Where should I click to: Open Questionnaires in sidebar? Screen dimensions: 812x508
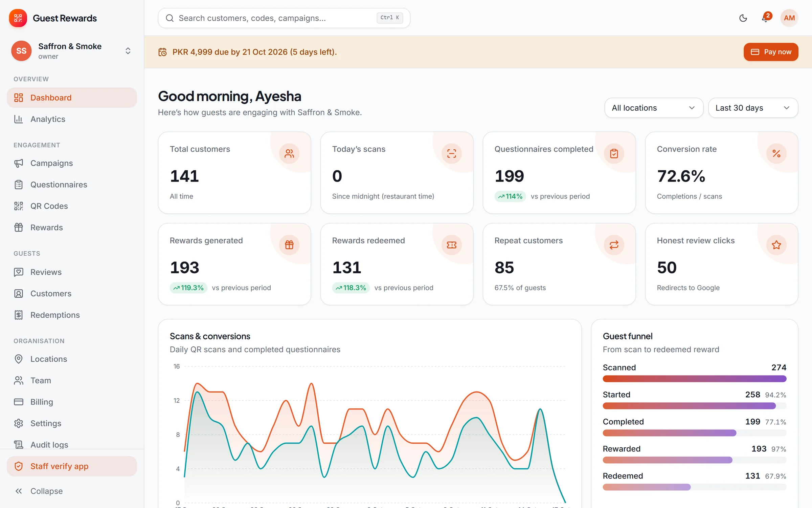tap(72, 185)
